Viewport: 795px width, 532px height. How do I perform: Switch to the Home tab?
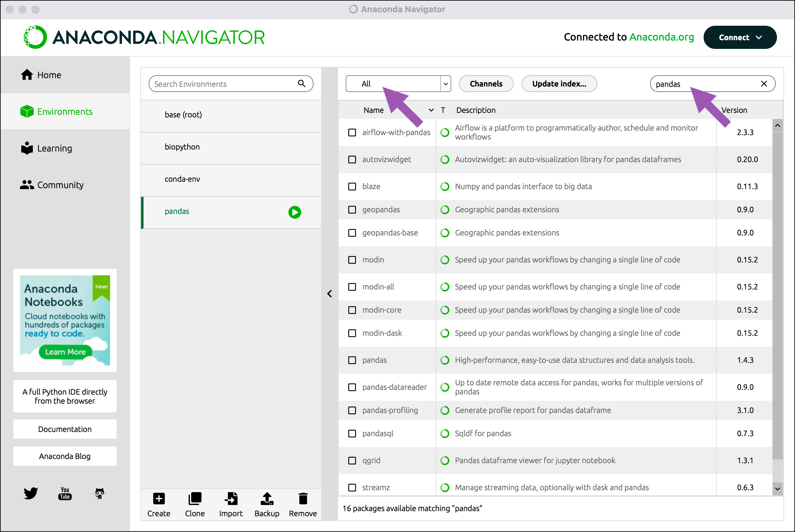point(49,75)
